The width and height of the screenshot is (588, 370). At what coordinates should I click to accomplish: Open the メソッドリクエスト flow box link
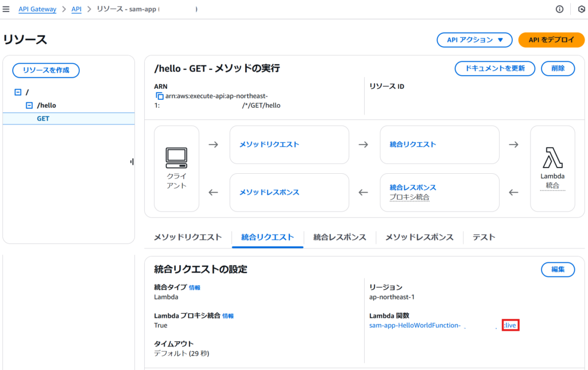tap(269, 144)
